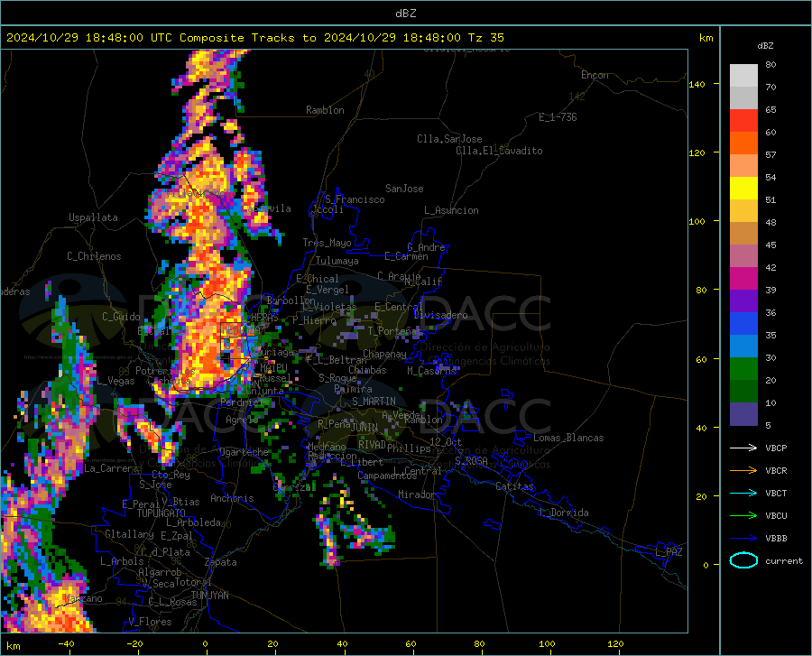
Task: Pick the orange 60 dBZ swatch
Action: coord(743,143)
